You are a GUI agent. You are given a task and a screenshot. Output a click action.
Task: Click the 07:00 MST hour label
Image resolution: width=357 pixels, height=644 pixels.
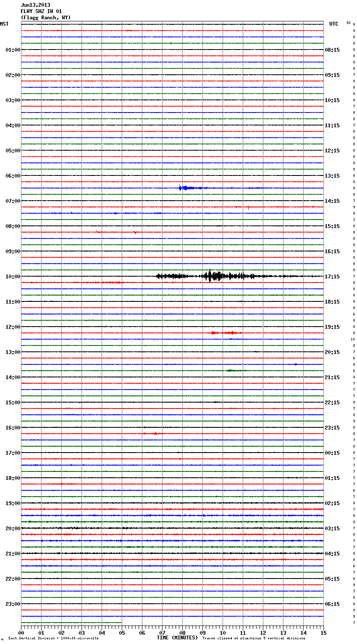[x=13, y=201]
